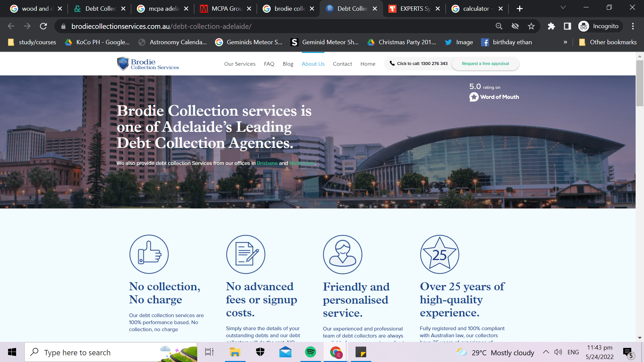Click the document and pen icon
This screenshot has width=644, height=362.
246,254
